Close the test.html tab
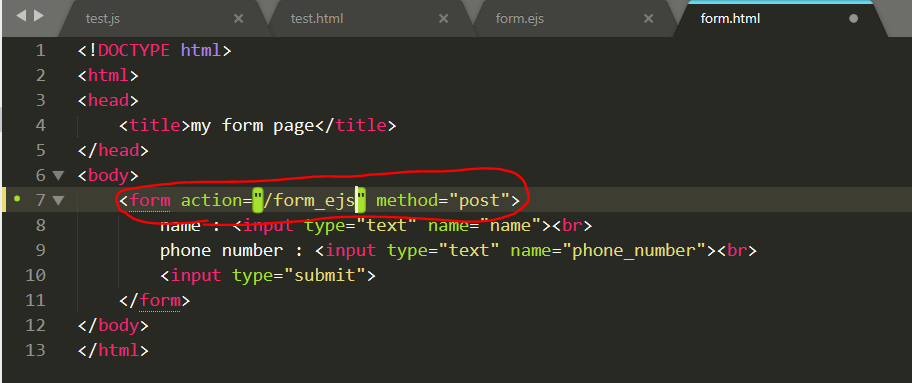Screen dimensions: 912x383 tap(443, 19)
